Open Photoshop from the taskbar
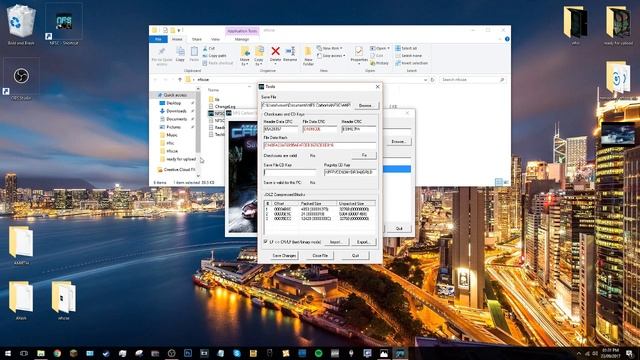Viewport: 640px width, 360px height. [188, 353]
